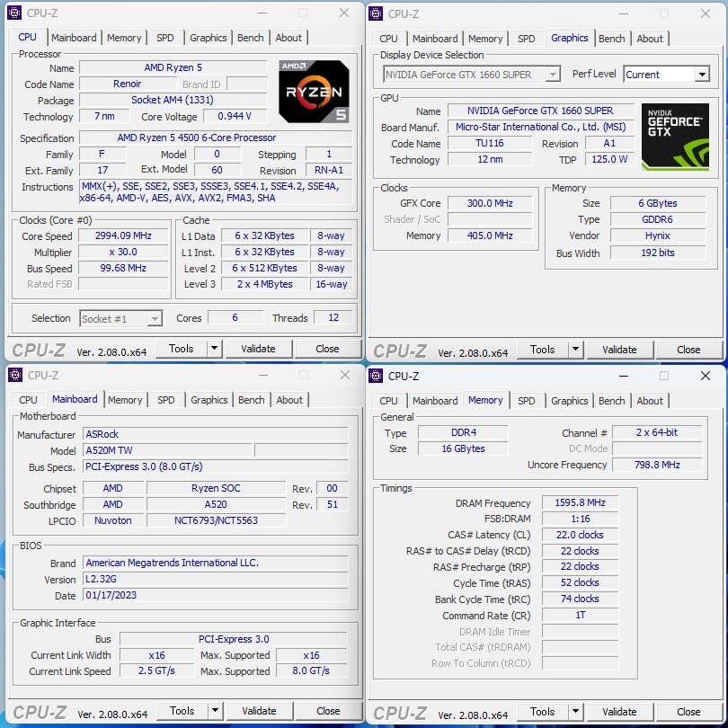Minimize the Memory-tab CPU-Z window
The height and width of the screenshot is (728, 728).
(x=624, y=376)
